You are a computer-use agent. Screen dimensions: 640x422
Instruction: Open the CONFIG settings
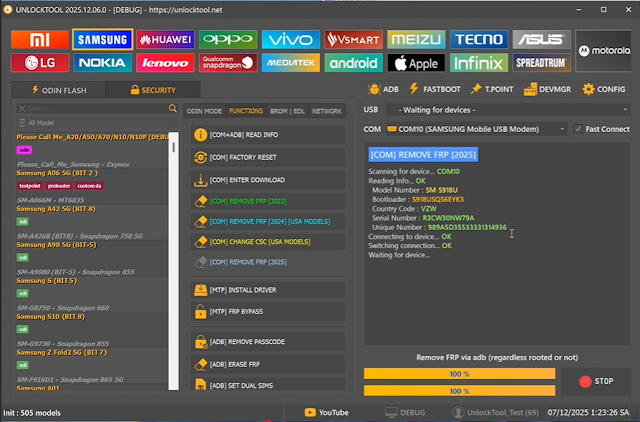603,89
